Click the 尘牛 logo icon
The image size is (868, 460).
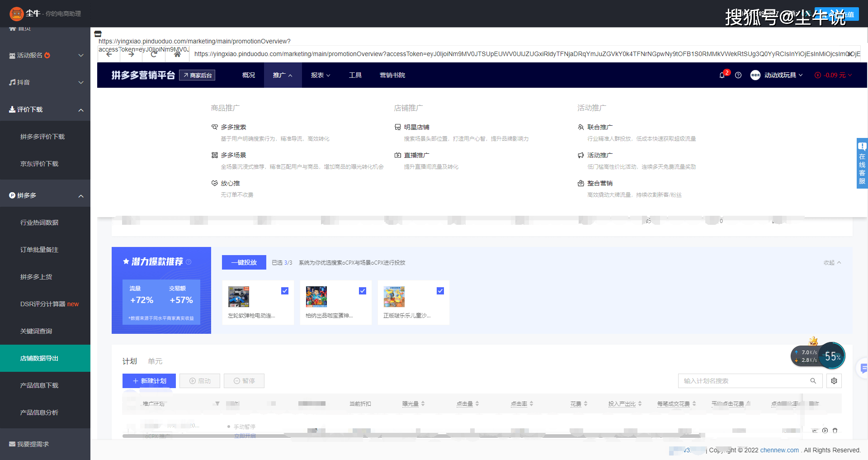(x=17, y=14)
